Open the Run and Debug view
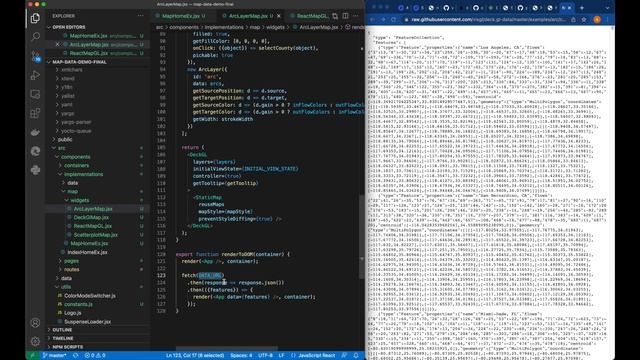 coord(36,75)
